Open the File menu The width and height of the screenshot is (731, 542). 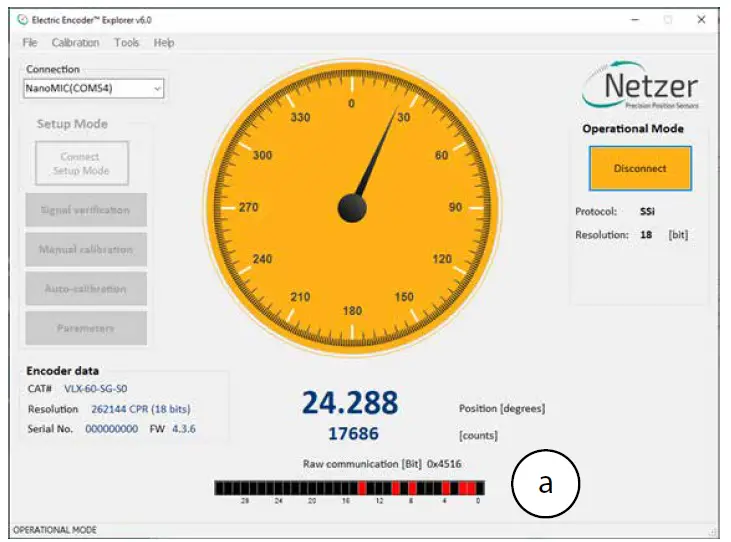[x=29, y=43]
